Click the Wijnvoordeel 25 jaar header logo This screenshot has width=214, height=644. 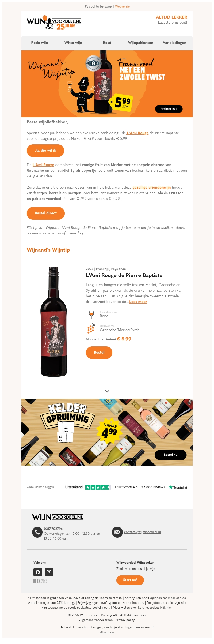(54, 23)
